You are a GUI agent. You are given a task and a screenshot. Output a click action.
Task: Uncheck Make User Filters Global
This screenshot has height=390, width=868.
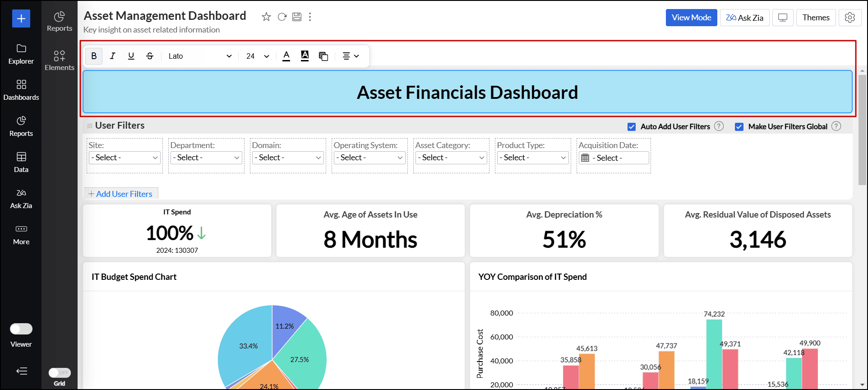pyautogui.click(x=739, y=127)
